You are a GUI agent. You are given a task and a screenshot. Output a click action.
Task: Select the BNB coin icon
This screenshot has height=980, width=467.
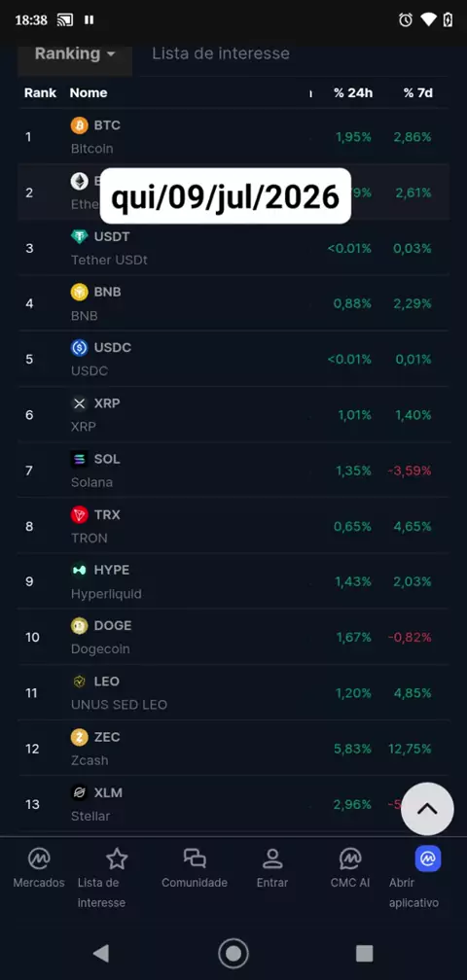click(x=80, y=292)
